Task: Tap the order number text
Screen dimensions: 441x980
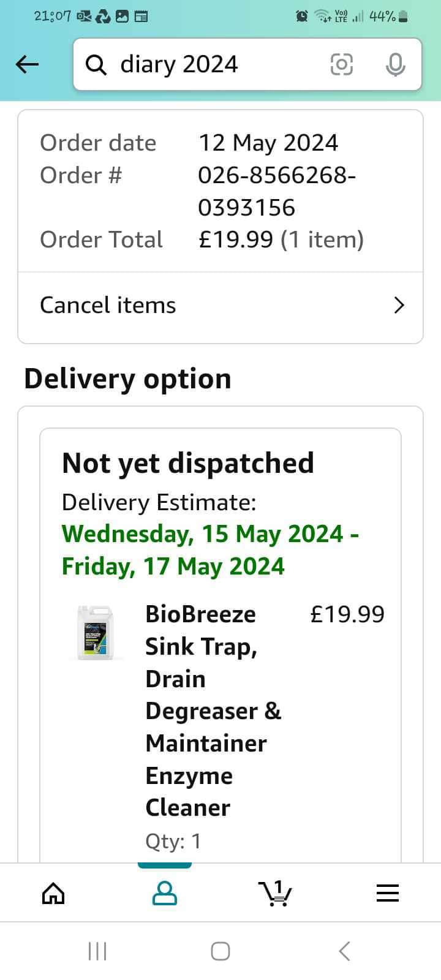Action: point(277,191)
